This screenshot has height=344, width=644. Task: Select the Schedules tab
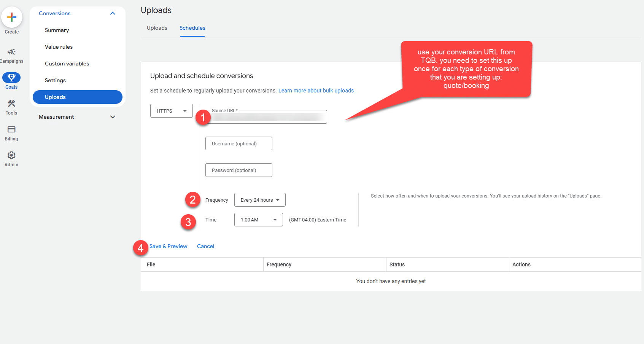click(x=192, y=28)
